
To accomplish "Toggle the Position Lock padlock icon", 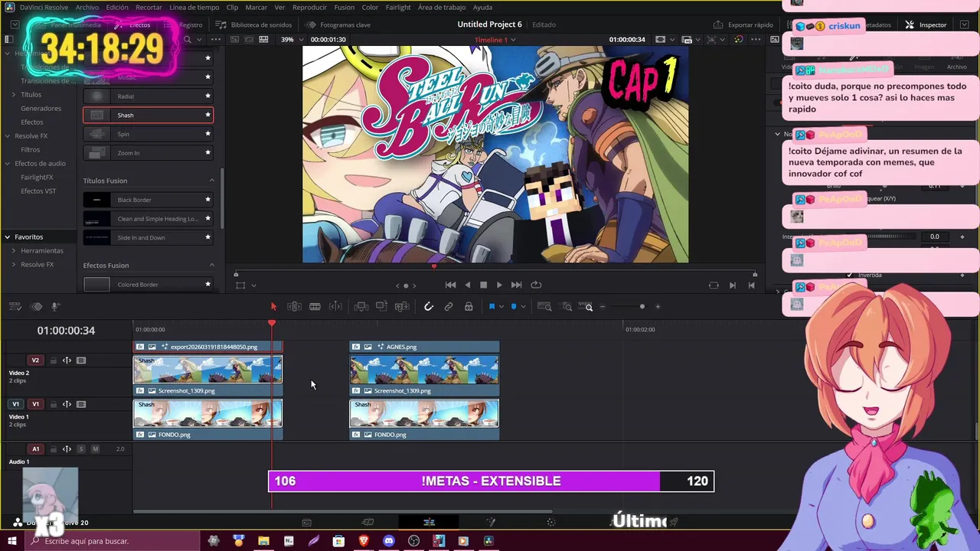I will pyautogui.click(x=469, y=306).
